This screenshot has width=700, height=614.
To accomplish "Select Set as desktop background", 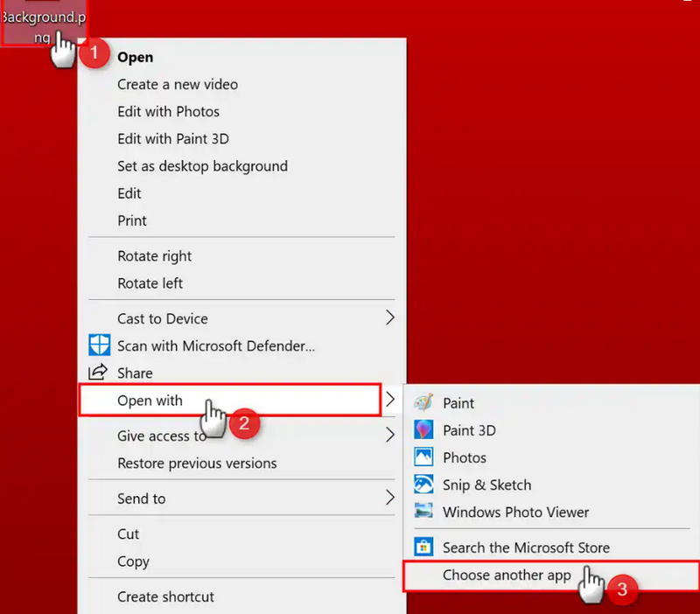I will (x=241, y=166).
